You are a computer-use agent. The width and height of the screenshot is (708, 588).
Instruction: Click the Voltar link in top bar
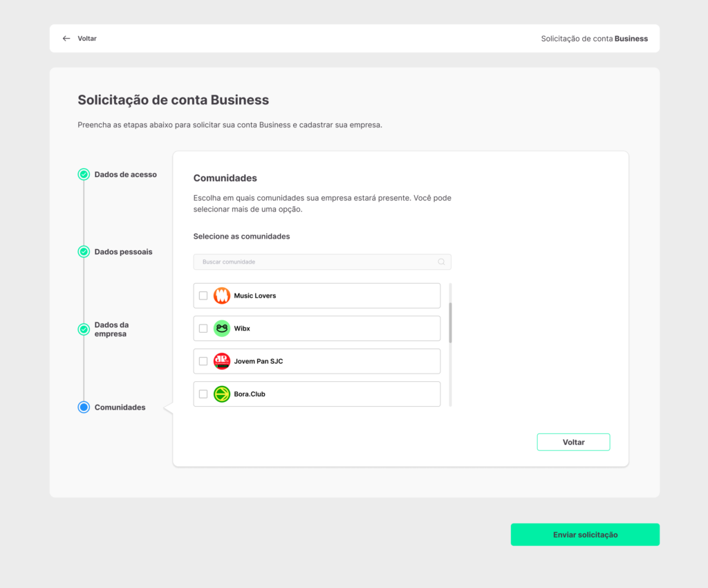pyautogui.click(x=87, y=38)
